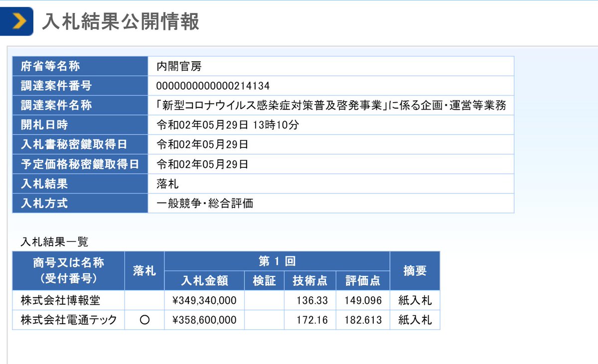The height and width of the screenshot is (364, 598).
Task: Click the 入札結果一覧 section title
Action: (54, 242)
